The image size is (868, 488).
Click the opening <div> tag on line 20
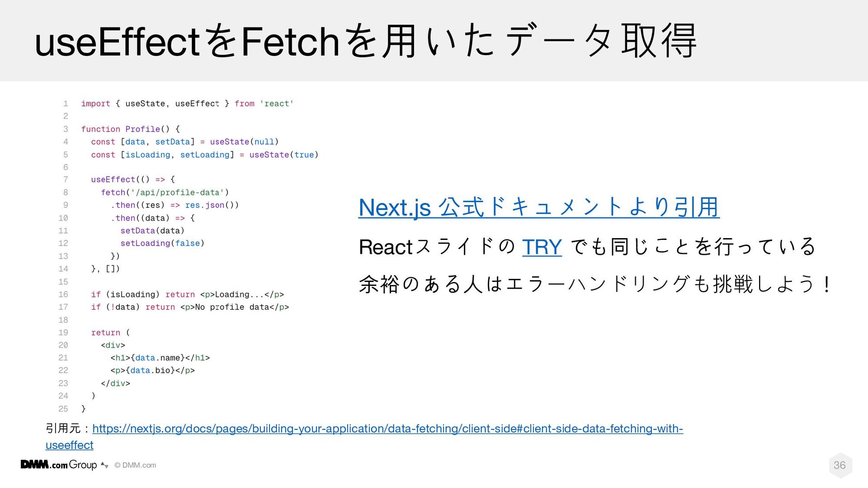pyautogui.click(x=113, y=345)
